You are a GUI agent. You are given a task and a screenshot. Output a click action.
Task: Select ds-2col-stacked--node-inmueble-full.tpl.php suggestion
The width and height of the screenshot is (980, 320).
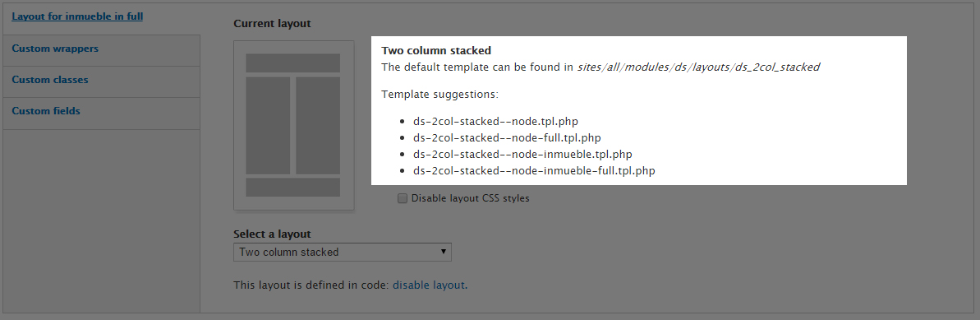[x=535, y=170]
